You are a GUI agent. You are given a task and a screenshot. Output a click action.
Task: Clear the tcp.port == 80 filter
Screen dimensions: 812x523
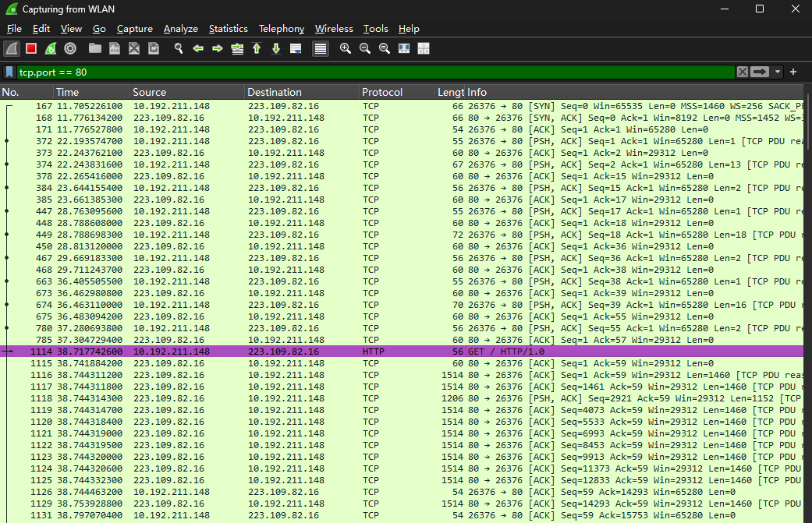(x=742, y=72)
